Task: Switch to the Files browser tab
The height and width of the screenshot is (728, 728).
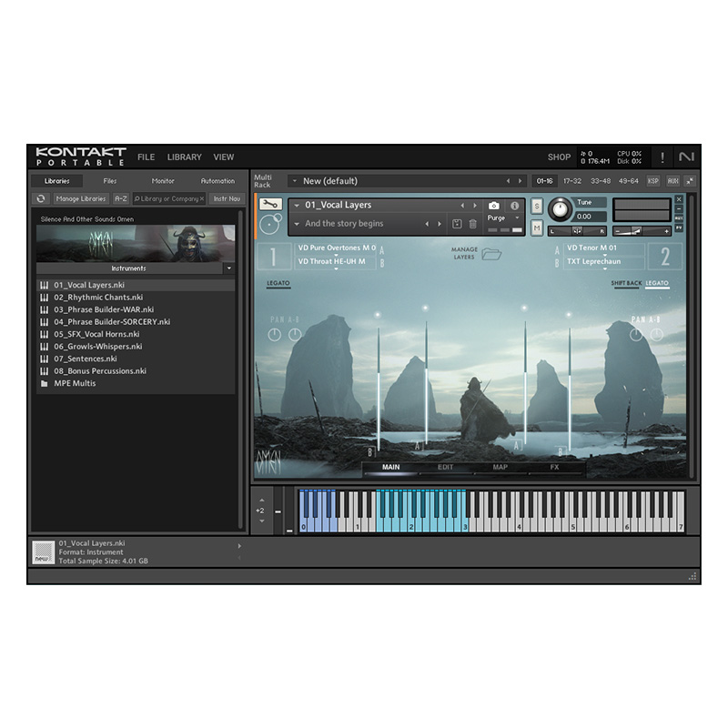Action: pyautogui.click(x=109, y=181)
